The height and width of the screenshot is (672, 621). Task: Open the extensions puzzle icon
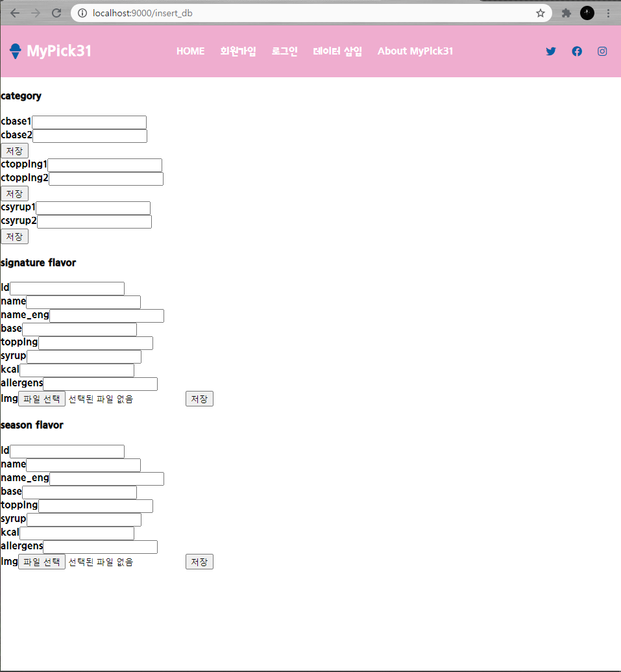pyautogui.click(x=566, y=13)
